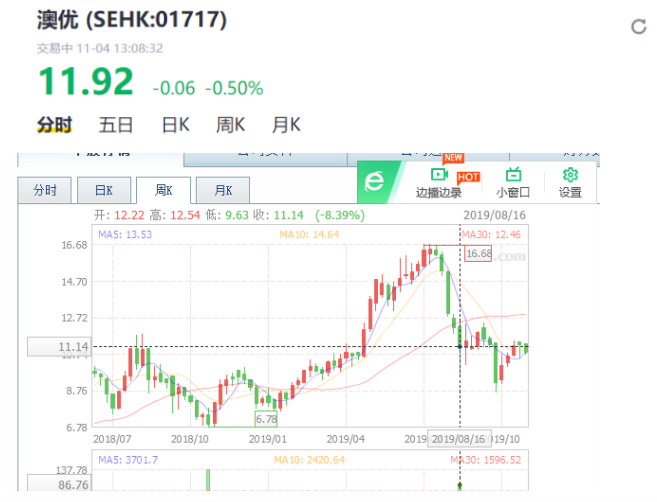The width and height of the screenshot is (657, 502).
Task: Open the 设置 gear icon
Action: pos(570,174)
